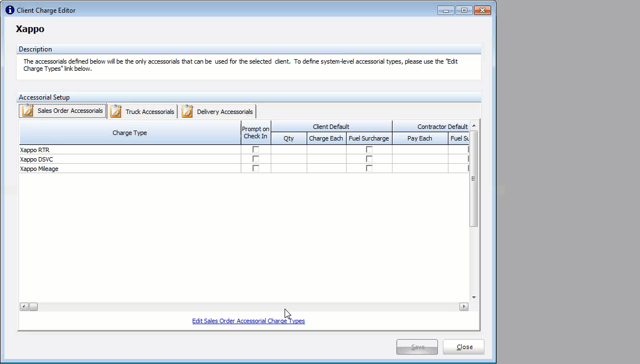Click the Charge Type column header

click(130, 133)
